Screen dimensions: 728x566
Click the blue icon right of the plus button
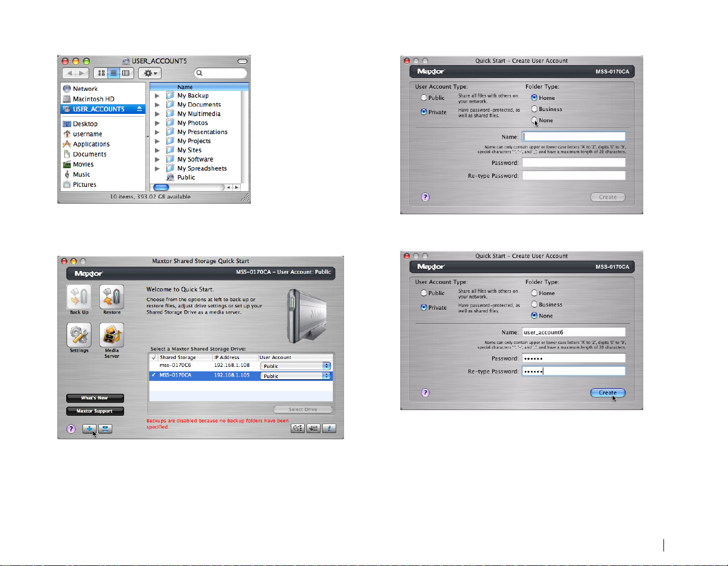(105, 429)
